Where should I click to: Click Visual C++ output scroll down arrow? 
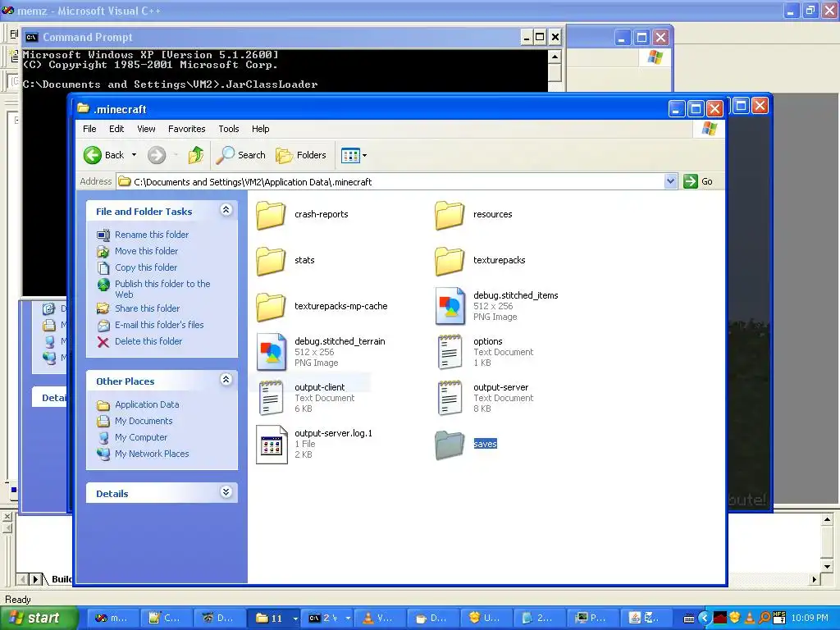point(827,567)
